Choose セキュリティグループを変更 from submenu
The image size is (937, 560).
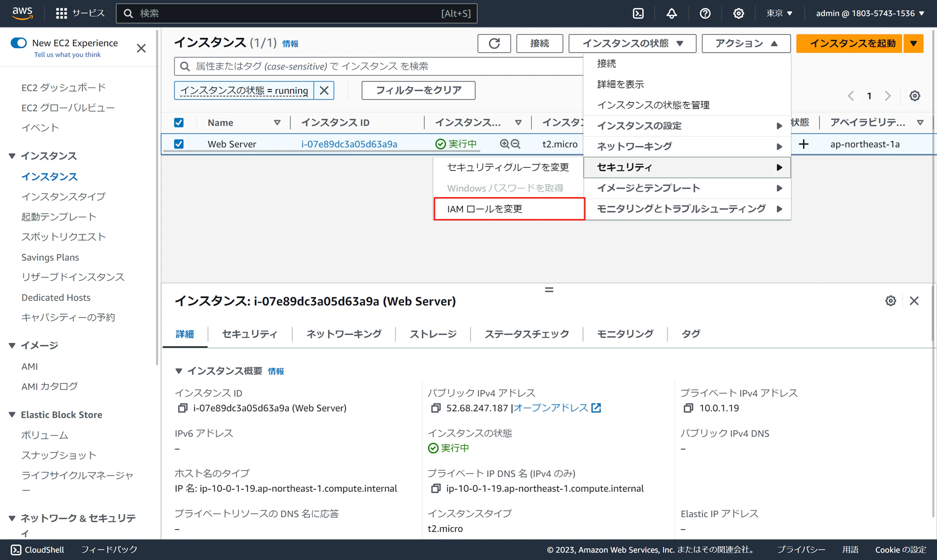tap(508, 167)
